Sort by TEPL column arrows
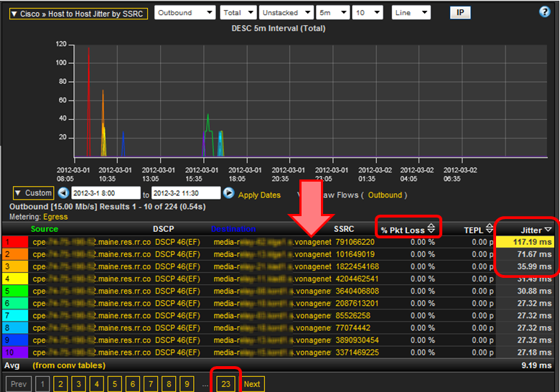This screenshot has height=392, width=560. [490, 229]
